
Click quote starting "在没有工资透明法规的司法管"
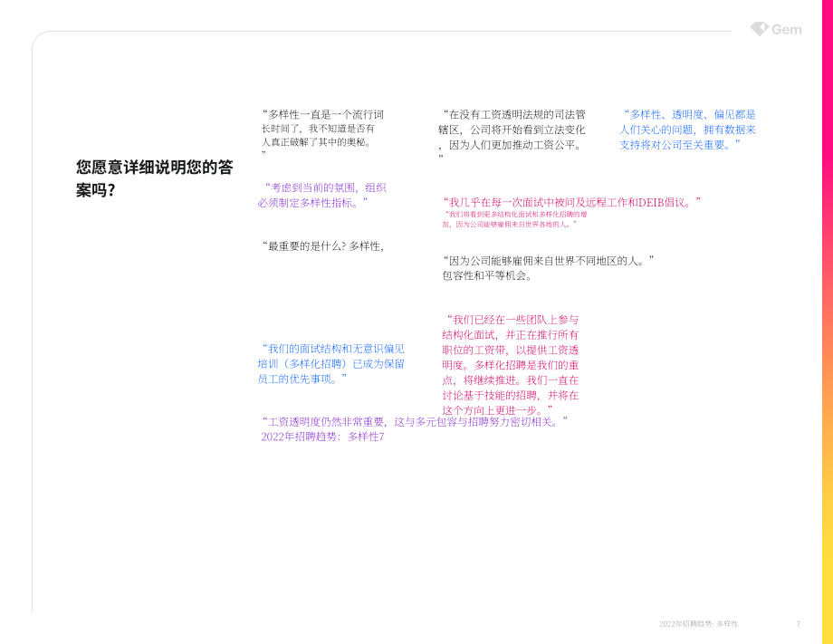pyautogui.click(x=512, y=134)
